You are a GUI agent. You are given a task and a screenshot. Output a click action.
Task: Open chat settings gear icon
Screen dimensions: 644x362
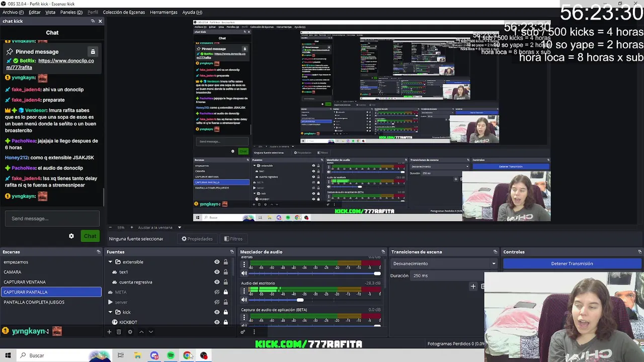click(x=71, y=236)
